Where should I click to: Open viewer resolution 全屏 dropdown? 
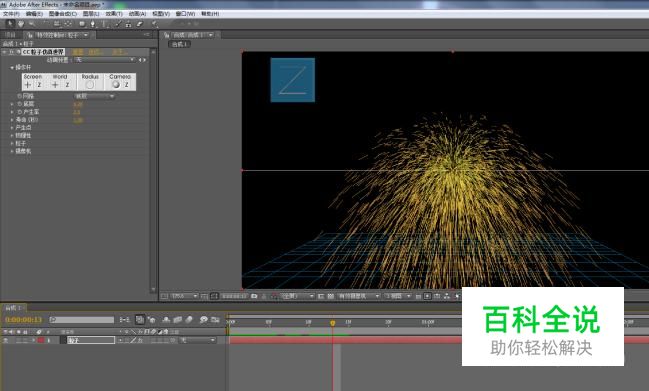298,296
